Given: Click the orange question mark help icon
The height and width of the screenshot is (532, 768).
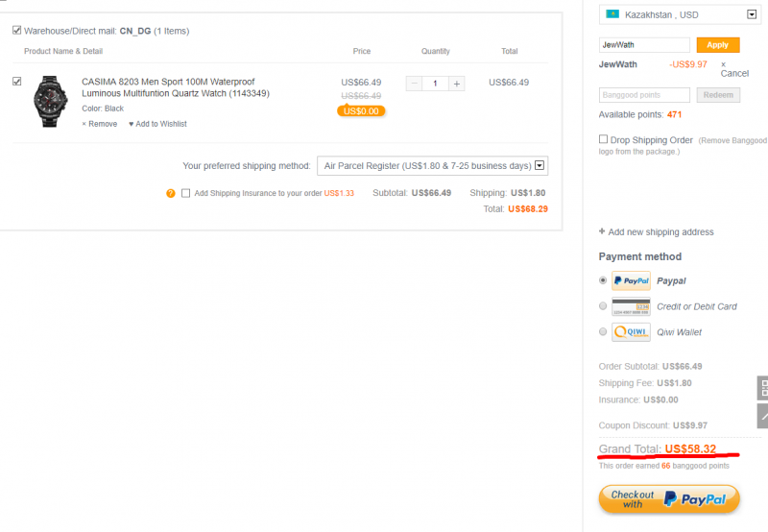Looking at the screenshot, I should 171,194.
